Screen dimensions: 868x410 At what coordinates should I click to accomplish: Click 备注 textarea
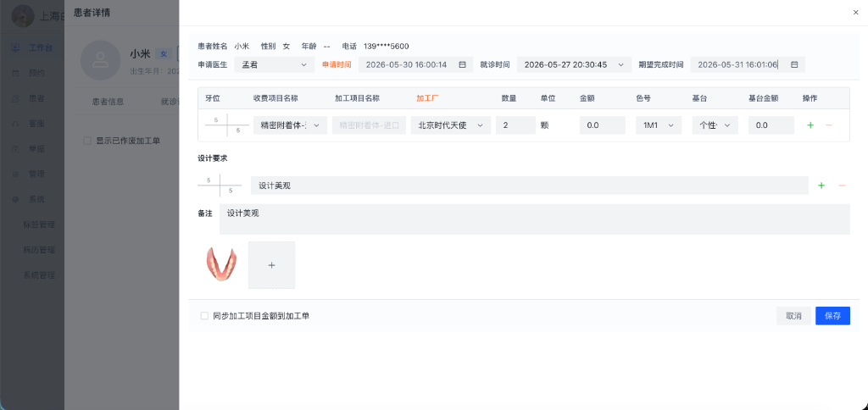click(x=534, y=219)
